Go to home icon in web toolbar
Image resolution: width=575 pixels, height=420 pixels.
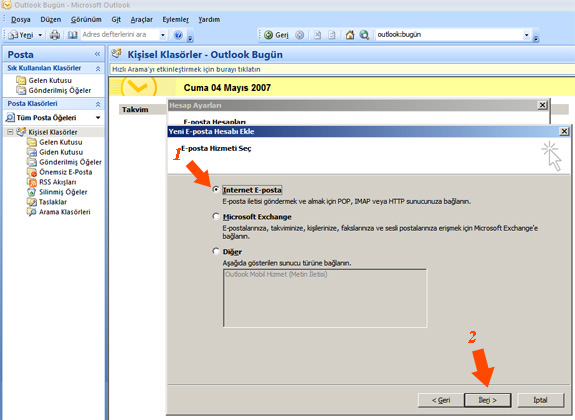coord(350,35)
